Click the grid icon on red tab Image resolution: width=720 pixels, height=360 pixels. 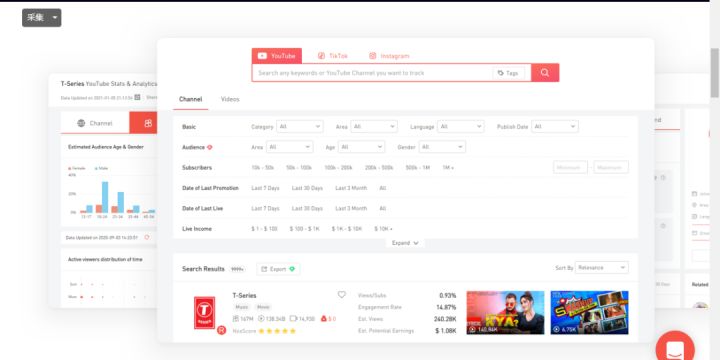point(148,123)
